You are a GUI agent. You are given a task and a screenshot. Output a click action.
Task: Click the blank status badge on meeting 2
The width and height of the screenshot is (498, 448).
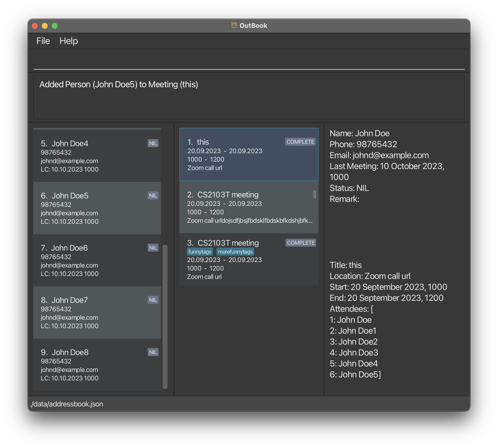tap(314, 194)
